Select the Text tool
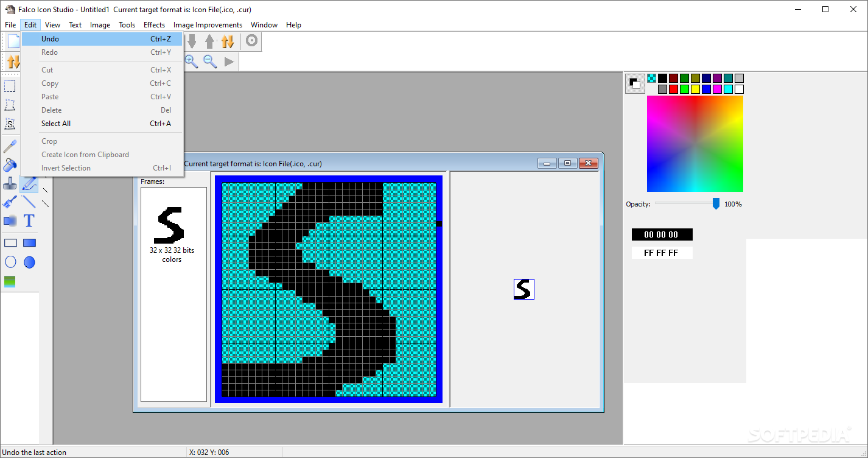The height and width of the screenshot is (458, 868). 29,220
